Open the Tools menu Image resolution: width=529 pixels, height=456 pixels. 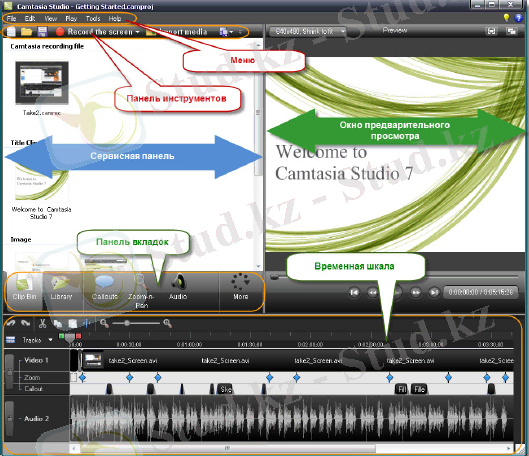pos(93,19)
